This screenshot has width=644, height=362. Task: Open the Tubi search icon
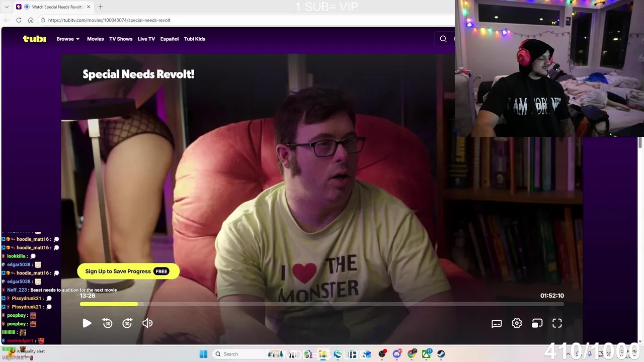tap(443, 39)
